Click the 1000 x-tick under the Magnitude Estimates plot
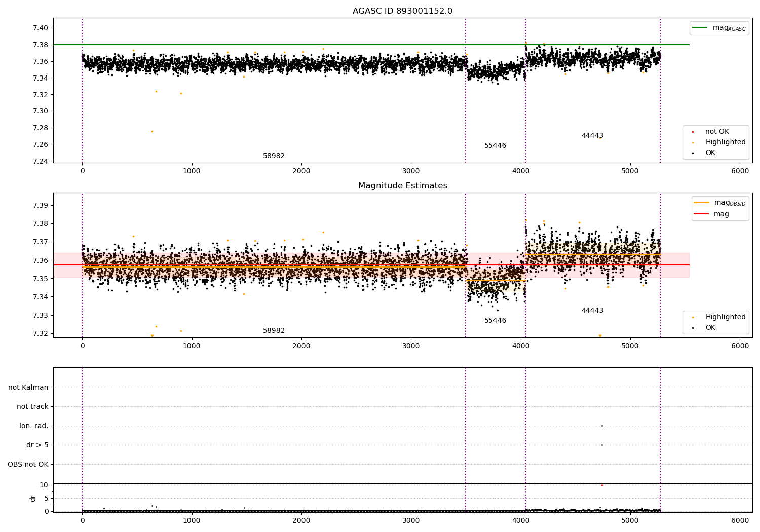 [x=192, y=346]
